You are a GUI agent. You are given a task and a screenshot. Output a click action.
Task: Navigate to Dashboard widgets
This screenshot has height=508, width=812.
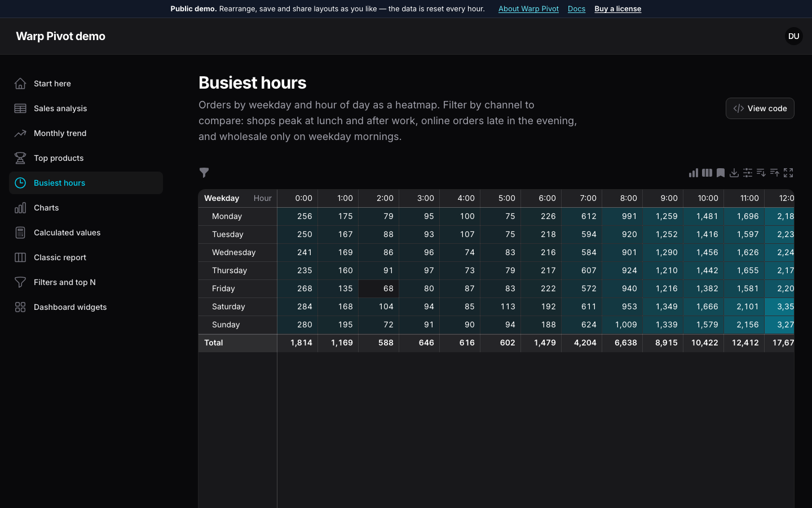coord(86,307)
